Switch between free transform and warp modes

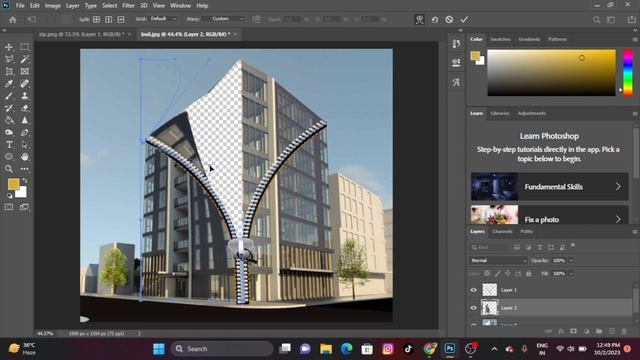click(419, 20)
